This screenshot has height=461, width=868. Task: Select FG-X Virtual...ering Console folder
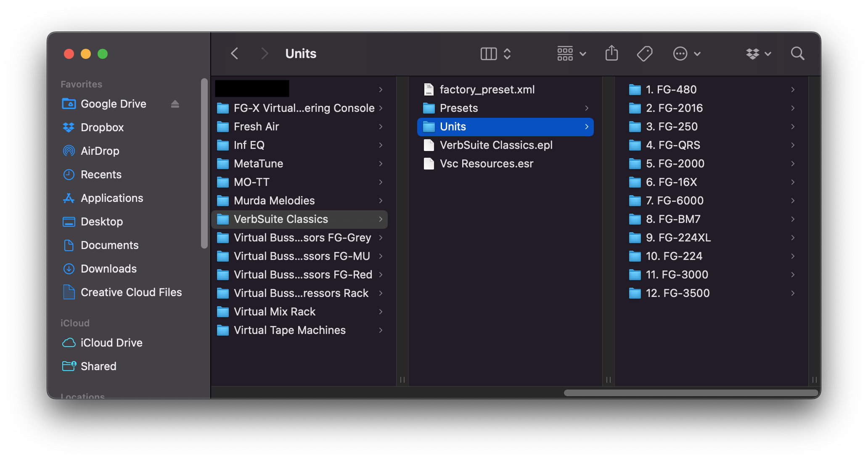pyautogui.click(x=300, y=108)
